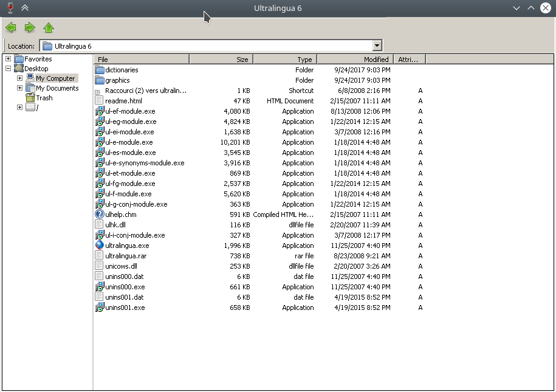Select readme.html in the file list
Screen dimensions: 556x392
[x=123, y=101]
